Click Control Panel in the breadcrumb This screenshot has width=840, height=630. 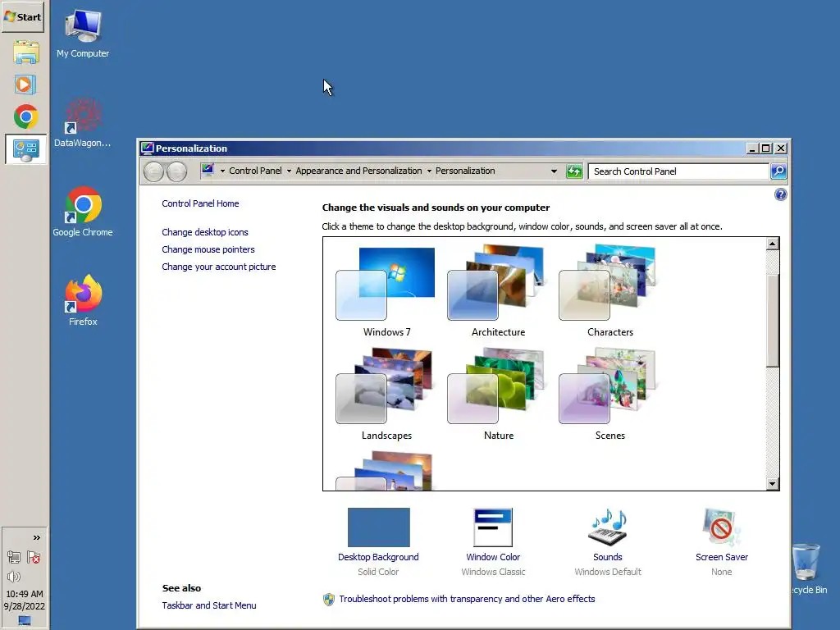pos(255,171)
